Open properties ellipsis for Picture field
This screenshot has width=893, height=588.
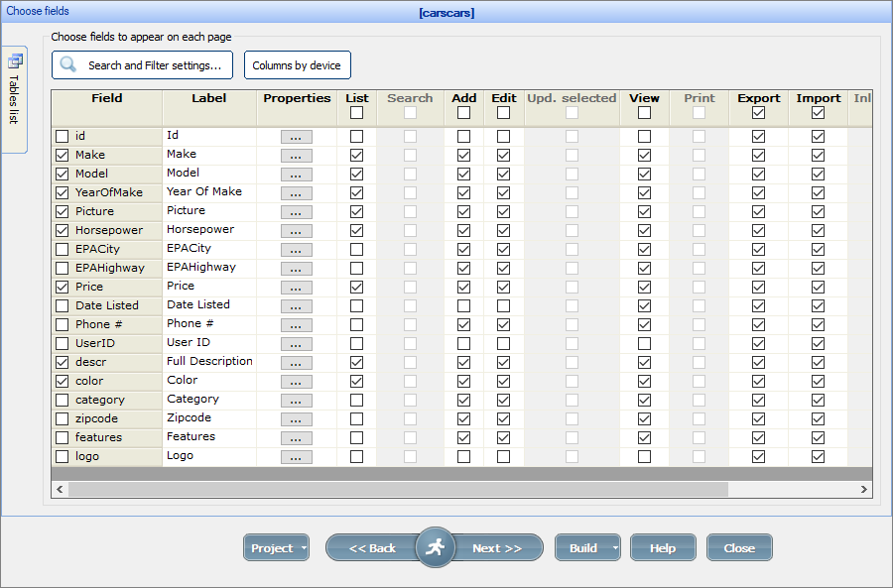tap(296, 212)
